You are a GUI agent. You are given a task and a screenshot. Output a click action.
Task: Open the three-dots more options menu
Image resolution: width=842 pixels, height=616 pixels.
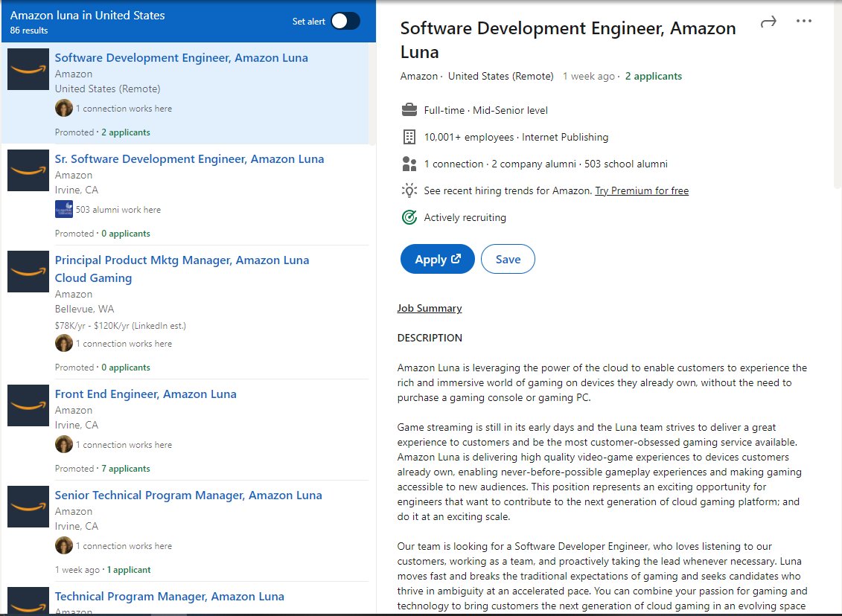pos(804,21)
